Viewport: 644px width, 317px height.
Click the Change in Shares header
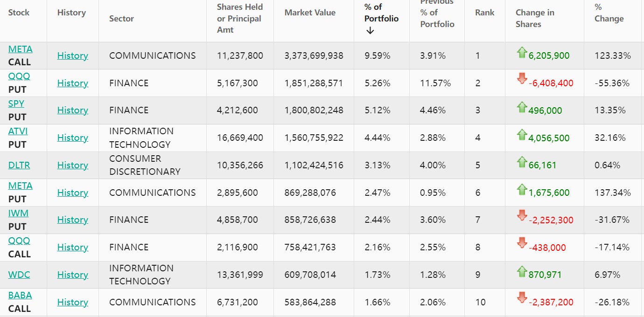pos(535,19)
